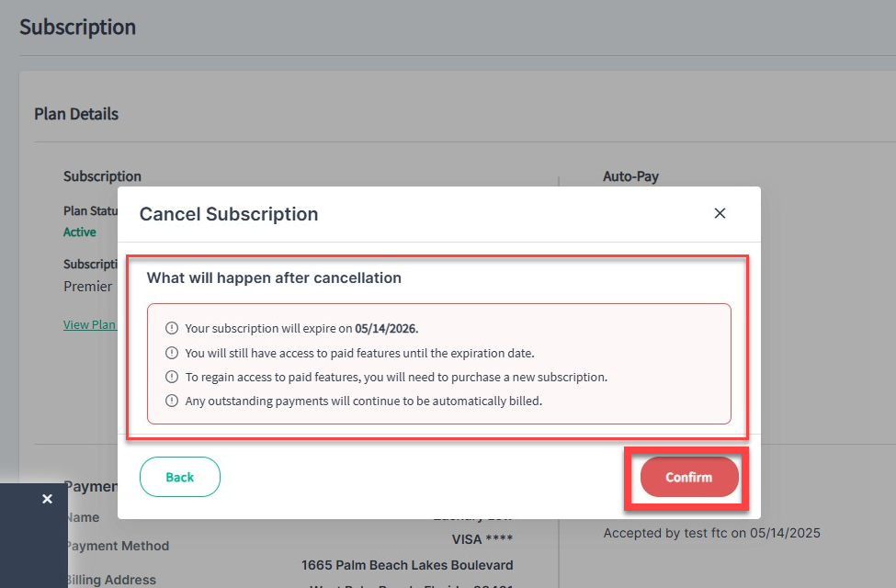Click the Active plan status label
The image size is (896, 588).
(x=79, y=232)
